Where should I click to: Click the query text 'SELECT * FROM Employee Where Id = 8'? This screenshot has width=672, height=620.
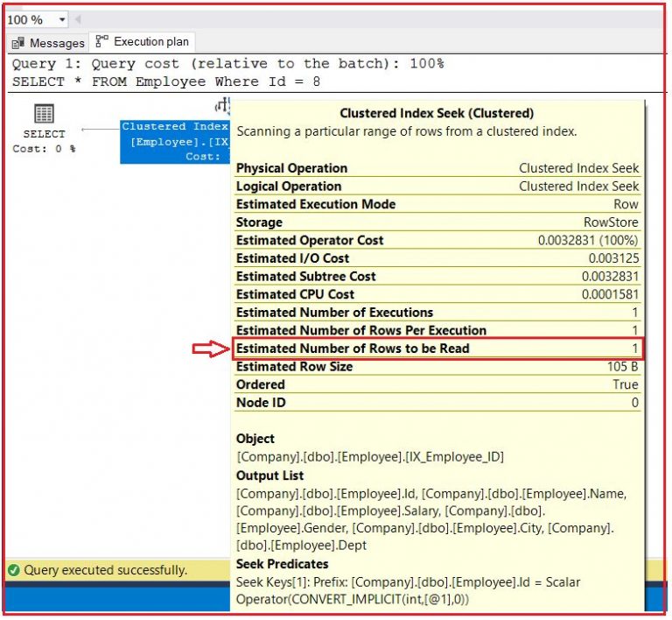pyautogui.click(x=166, y=81)
